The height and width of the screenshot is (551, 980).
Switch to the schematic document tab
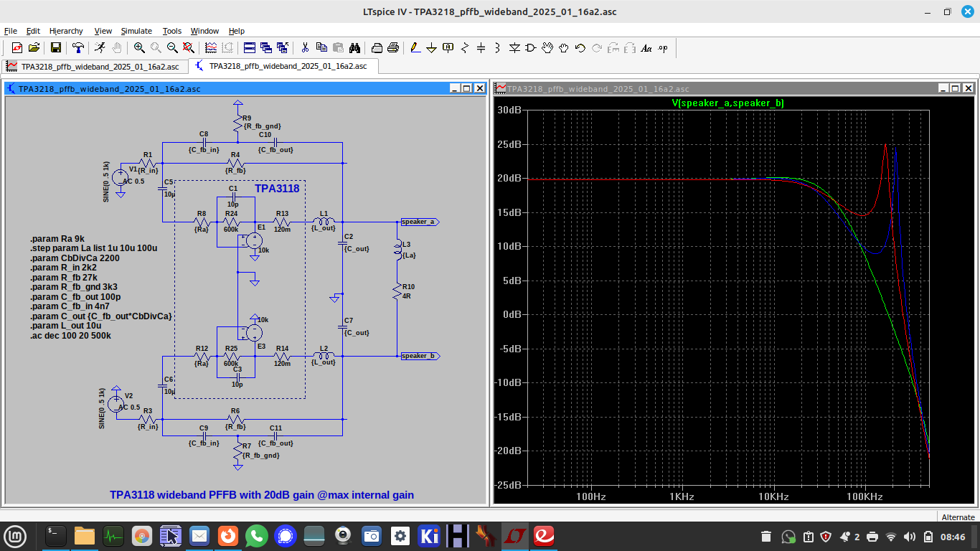pos(284,66)
